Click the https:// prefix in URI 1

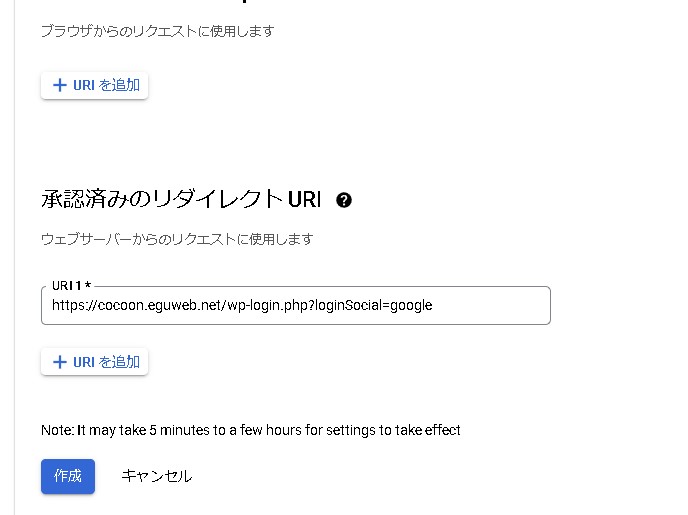(71, 306)
